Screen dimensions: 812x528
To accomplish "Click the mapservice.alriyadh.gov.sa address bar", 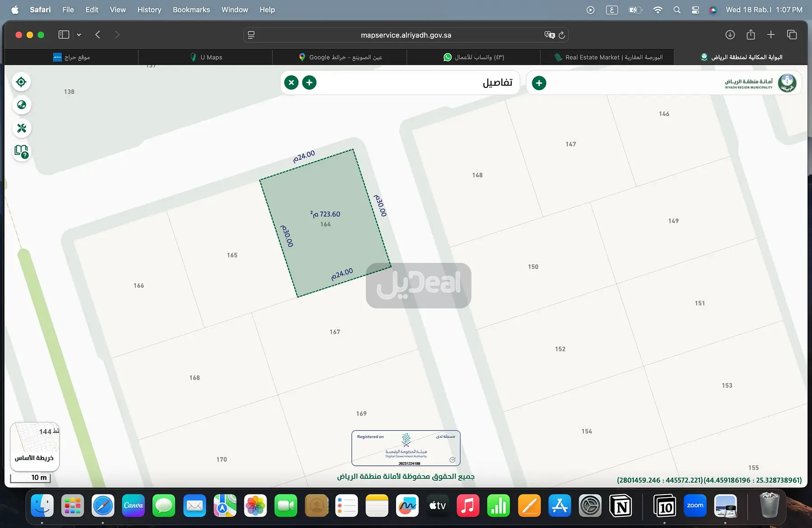I will tap(406, 35).
